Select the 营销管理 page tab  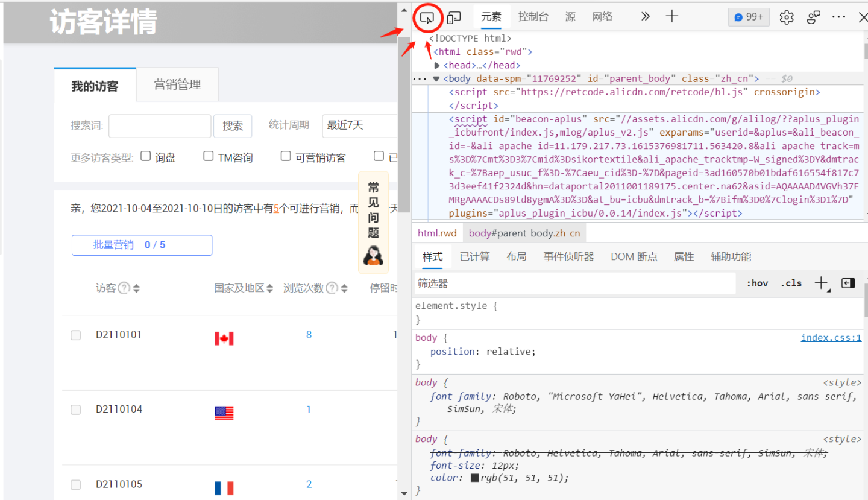tap(177, 84)
